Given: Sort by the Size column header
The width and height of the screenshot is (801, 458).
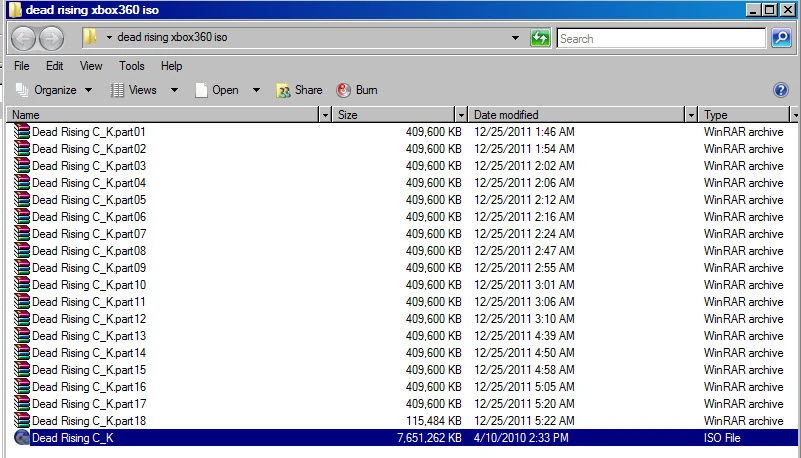Looking at the screenshot, I should pyautogui.click(x=394, y=115).
